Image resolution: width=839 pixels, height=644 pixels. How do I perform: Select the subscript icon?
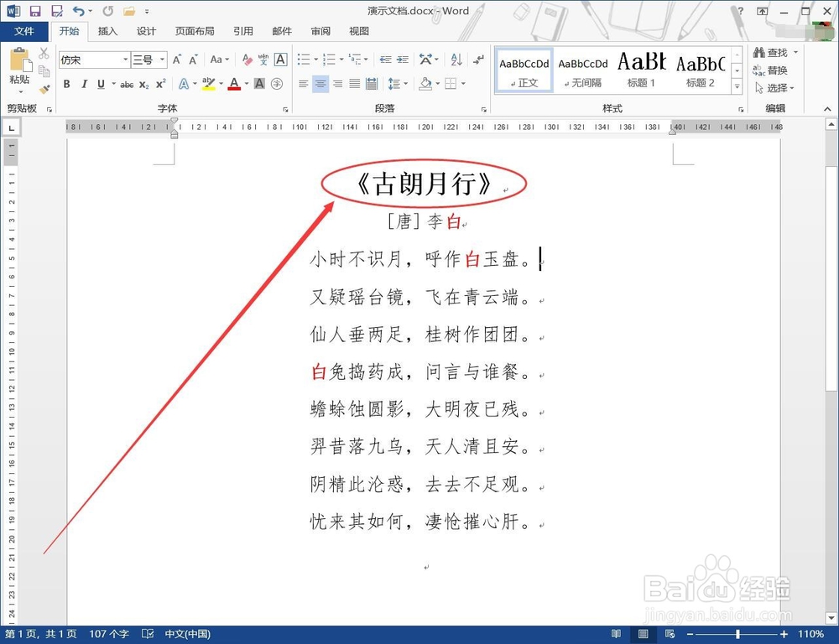pyautogui.click(x=144, y=84)
